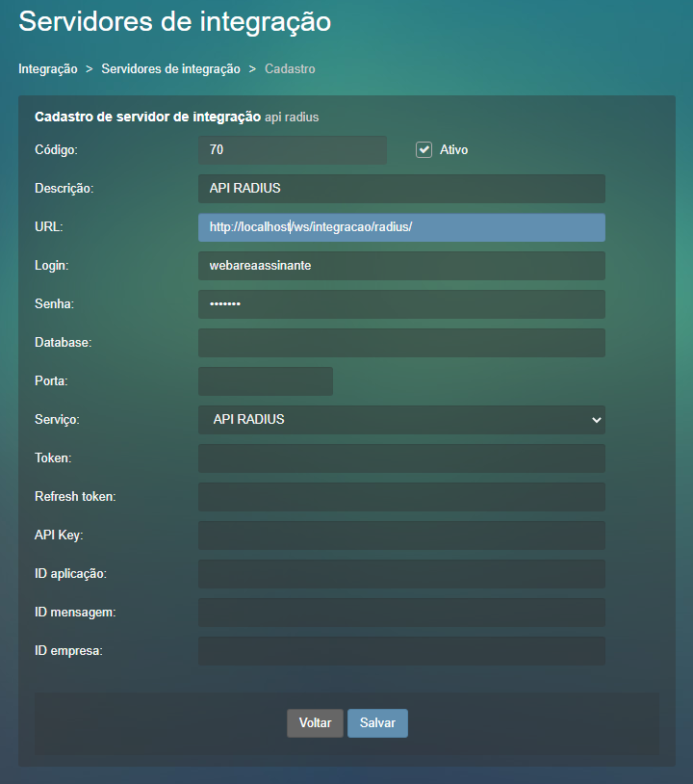Viewport: 693px width, 784px height.
Task: Click into the Token field
Action: (x=401, y=458)
